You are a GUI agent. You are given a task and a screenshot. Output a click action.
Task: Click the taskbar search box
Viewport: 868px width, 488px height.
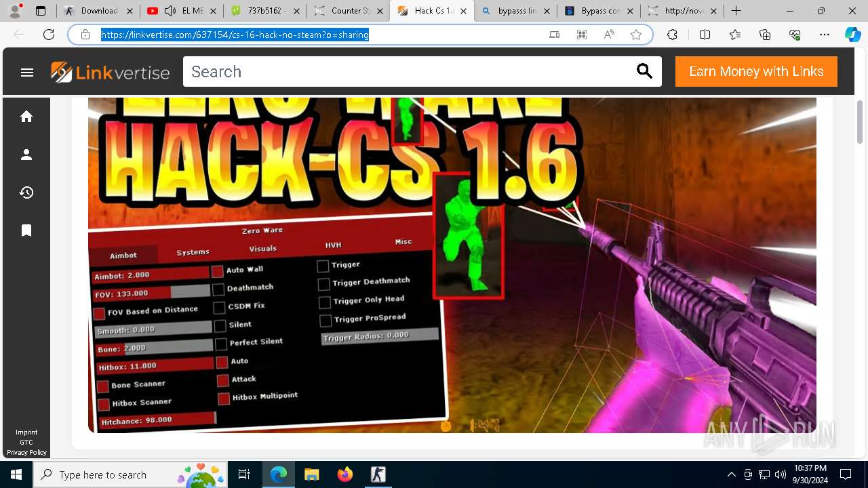pos(131,474)
